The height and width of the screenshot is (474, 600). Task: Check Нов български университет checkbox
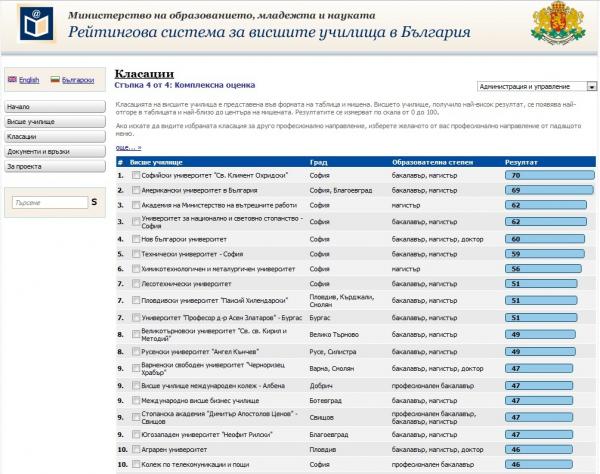click(136, 239)
